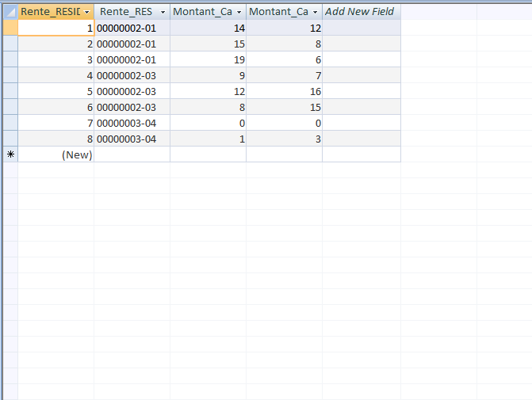Click cell 00000003-04 in row 7
The image size is (532, 400).
132,123
